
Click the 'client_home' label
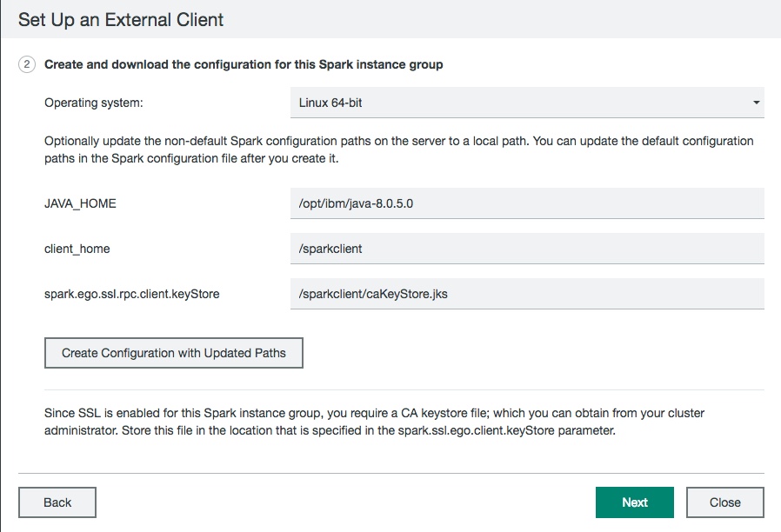click(77, 249)
